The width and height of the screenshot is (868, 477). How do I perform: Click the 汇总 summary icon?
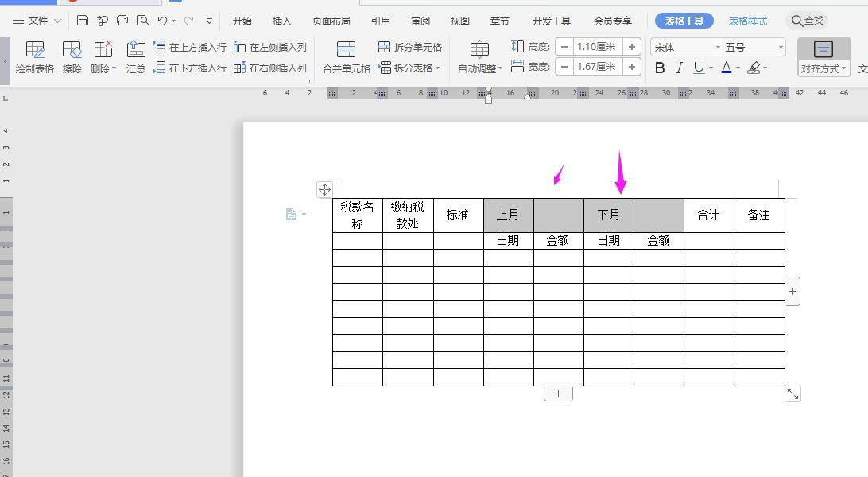[x=135, y=56]
